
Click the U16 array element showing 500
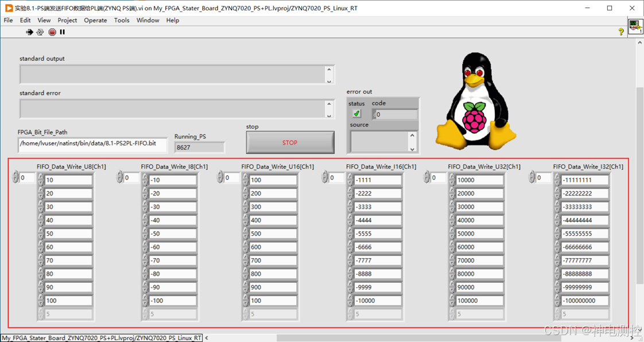point(273,233)
